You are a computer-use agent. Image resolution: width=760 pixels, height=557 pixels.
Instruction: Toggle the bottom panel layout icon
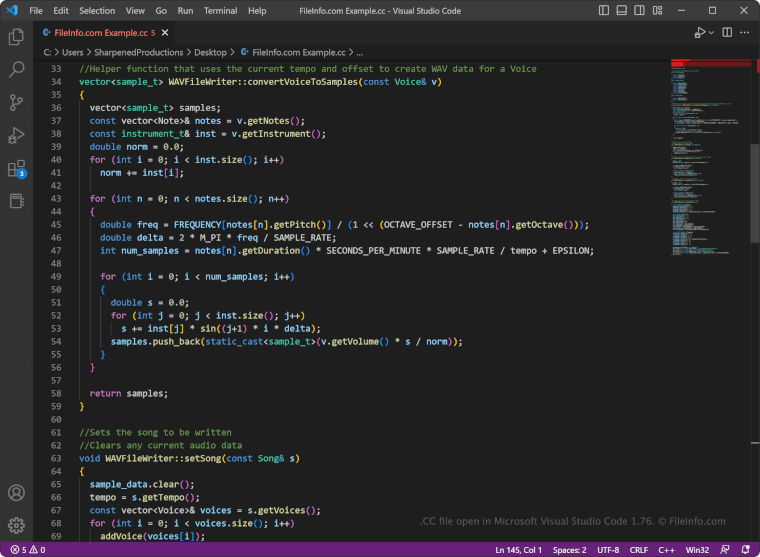621,10
